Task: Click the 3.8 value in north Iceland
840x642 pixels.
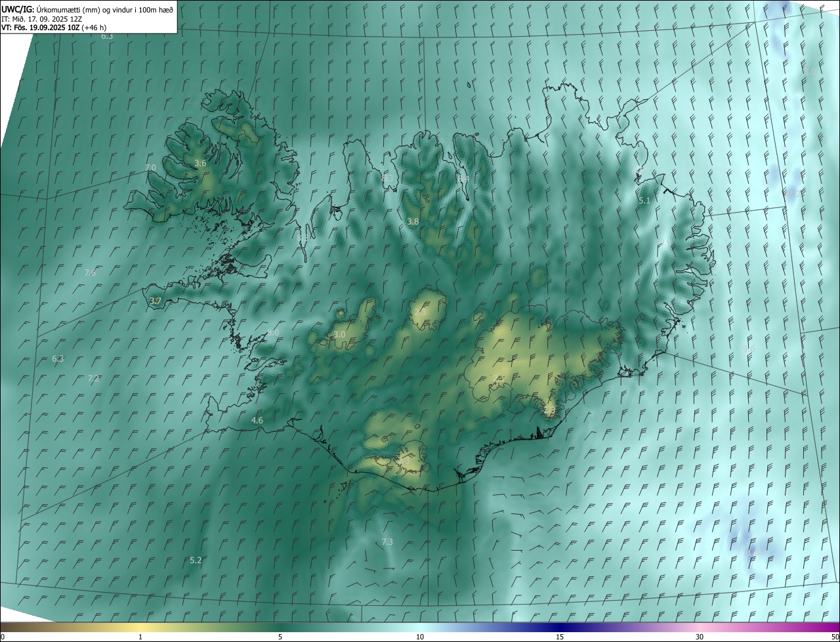Action: pyautogui.click(x=413, y=222)
